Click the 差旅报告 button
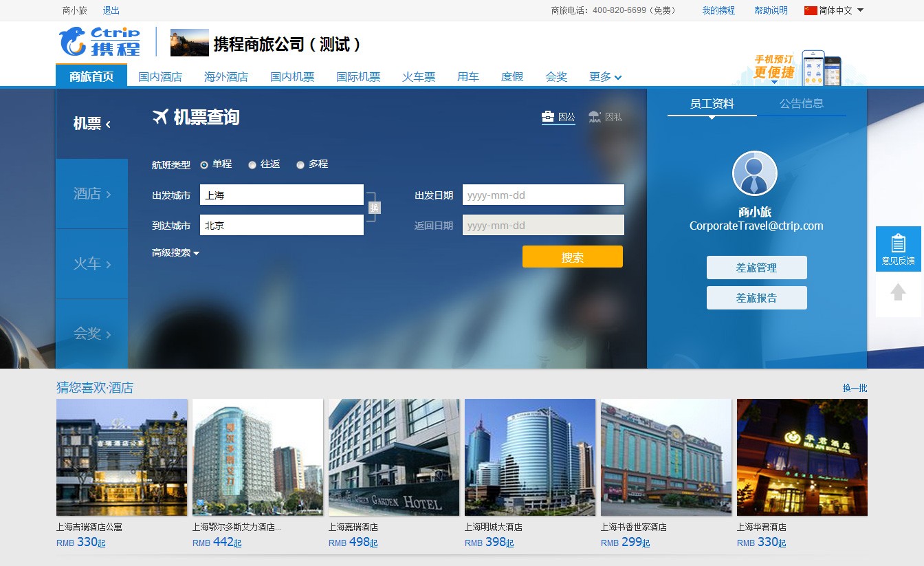 click(x=757, y=298)
